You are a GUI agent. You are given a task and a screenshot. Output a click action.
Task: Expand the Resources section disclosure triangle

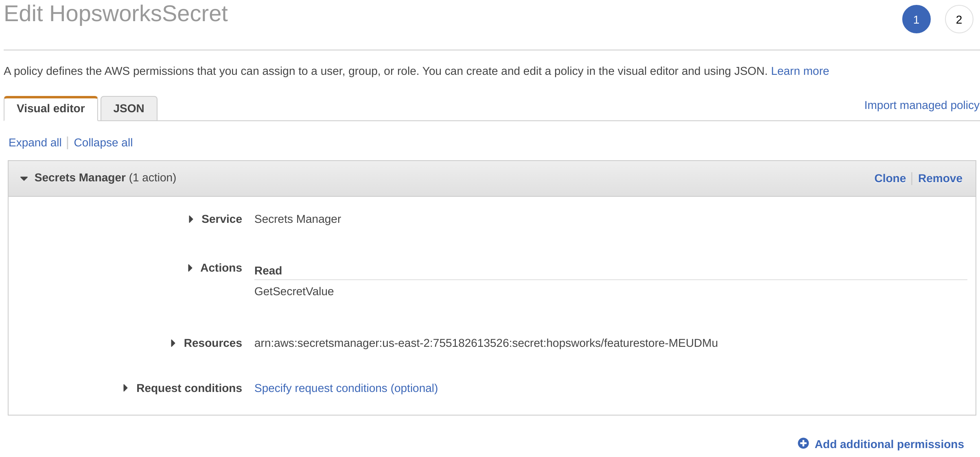pyautogui.click(x=173, y=343)
